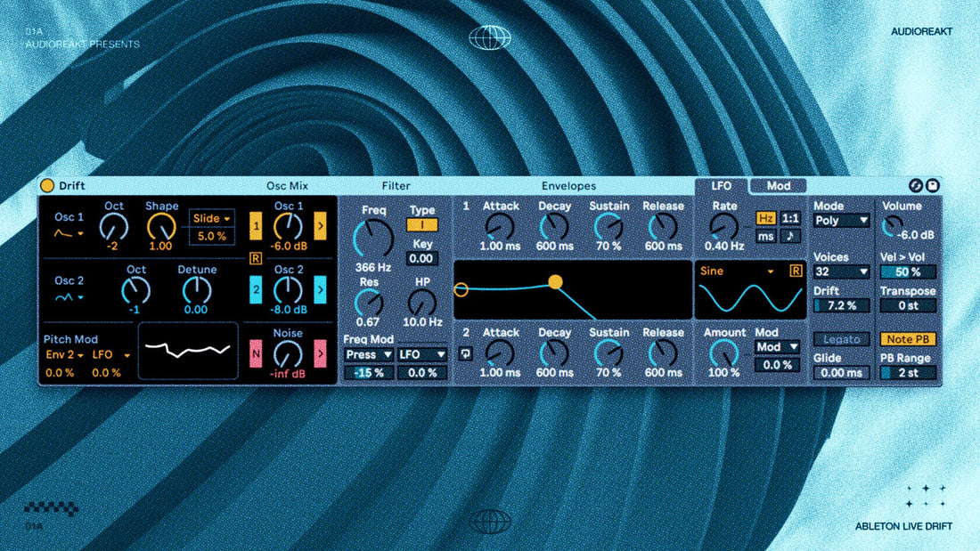
Task: Click the LFO Rate knob
Action: tap(723, 227)
